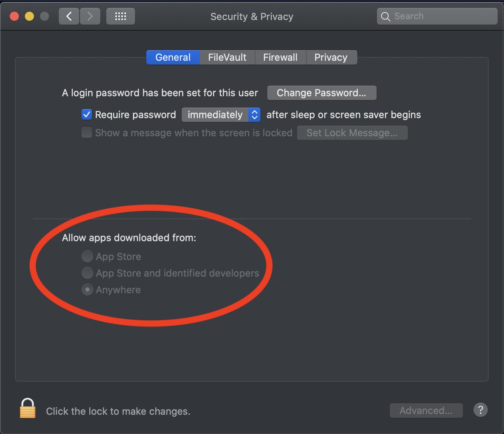This screenshot has height=434, width=504.
Task: Open the Advanced settings button
Action: [x=426, y=411]
